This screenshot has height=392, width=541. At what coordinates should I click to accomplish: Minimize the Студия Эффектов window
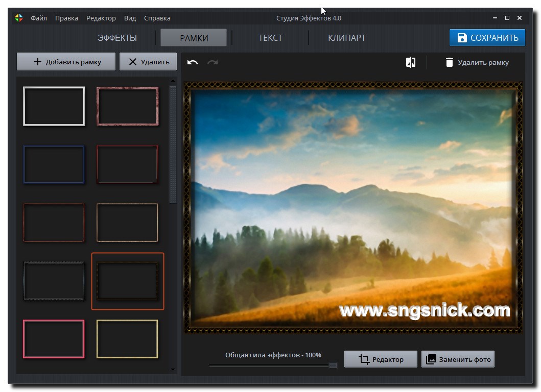point(495,18)
